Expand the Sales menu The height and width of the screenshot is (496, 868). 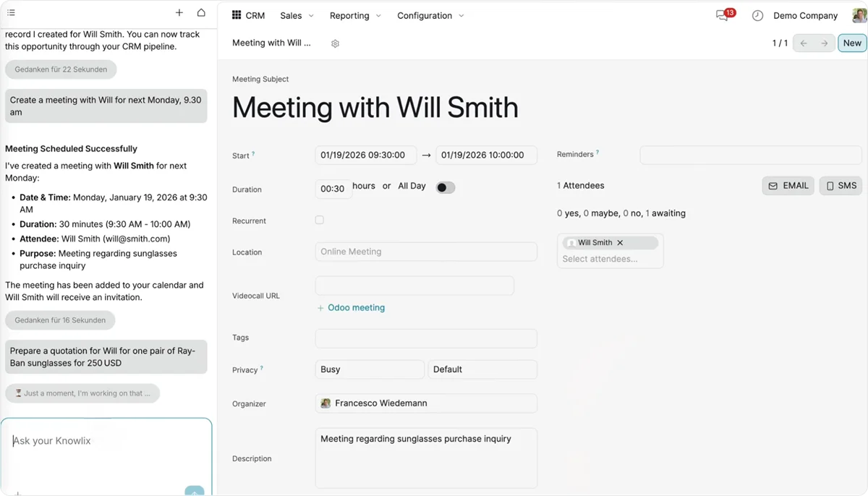click(297, 15)
